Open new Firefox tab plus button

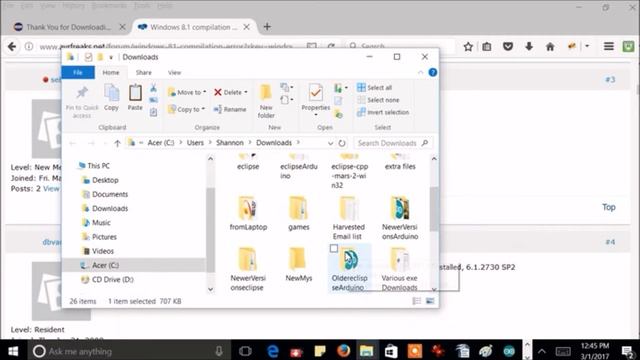tap(267, 27)
